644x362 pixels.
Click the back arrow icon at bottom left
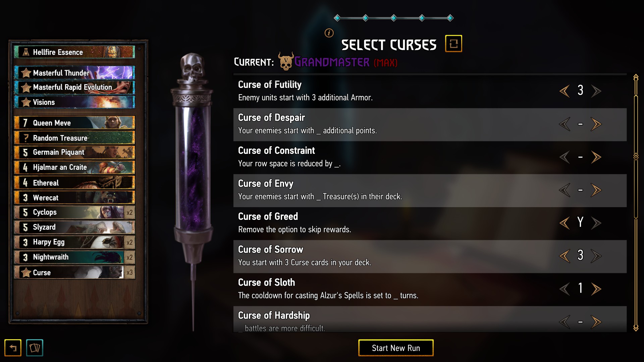pos(13,348)
